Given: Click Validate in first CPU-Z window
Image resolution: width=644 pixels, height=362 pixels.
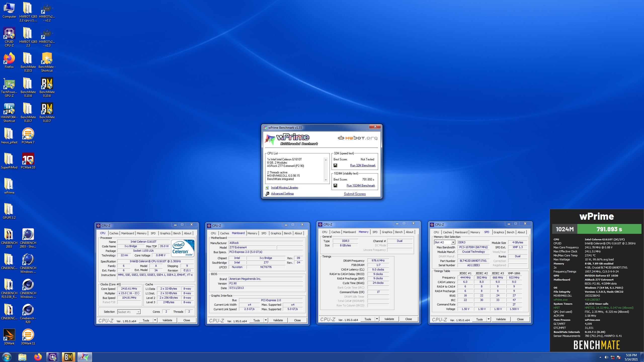Looking at the screenshot, I should (x=167, y=320).
